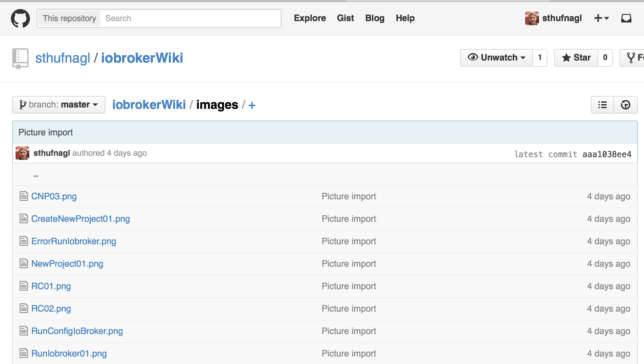Open the CreateNewProject01.png file
Image resolution: width=644 pixels, height=364 pixels.
pos(81,219)
